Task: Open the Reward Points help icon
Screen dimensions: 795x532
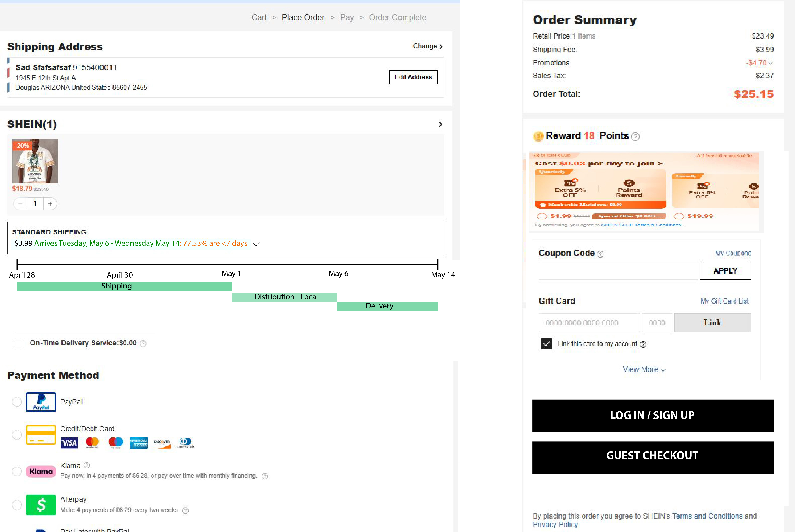Action: click(x=635, y=136)
